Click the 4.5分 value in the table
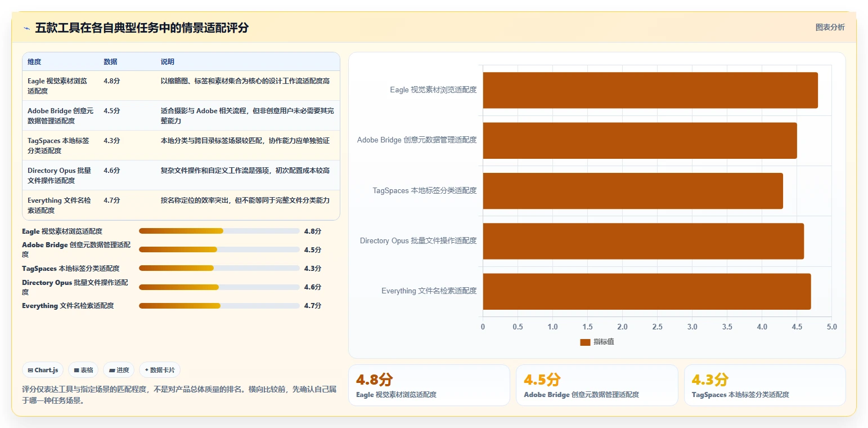Screen dimensions: 868x428 coord(112,111)
